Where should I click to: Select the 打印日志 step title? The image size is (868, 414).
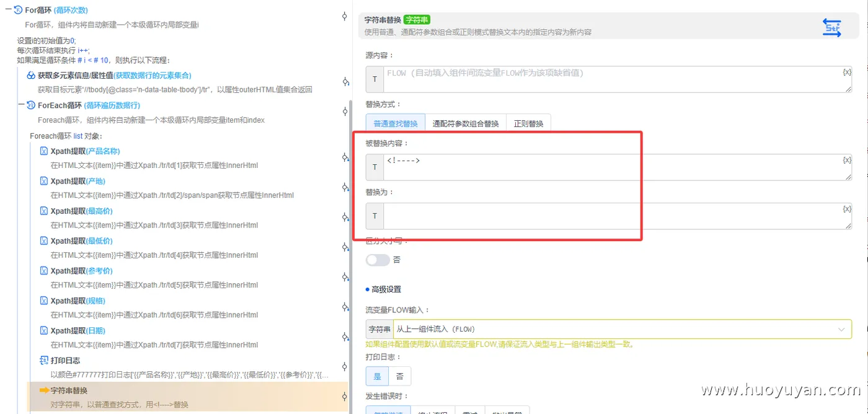(x=65, y=360)
